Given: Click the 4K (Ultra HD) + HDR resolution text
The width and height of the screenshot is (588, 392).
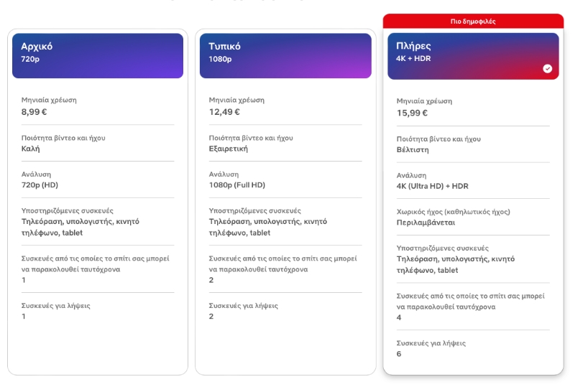Looking at the screenshot, I should coord(433,187).
